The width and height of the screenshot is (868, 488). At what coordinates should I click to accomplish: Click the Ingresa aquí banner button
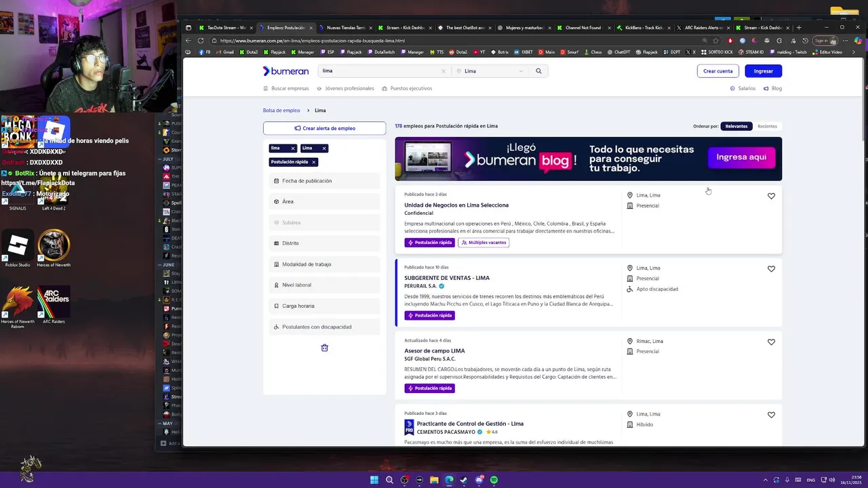[741, 157]
